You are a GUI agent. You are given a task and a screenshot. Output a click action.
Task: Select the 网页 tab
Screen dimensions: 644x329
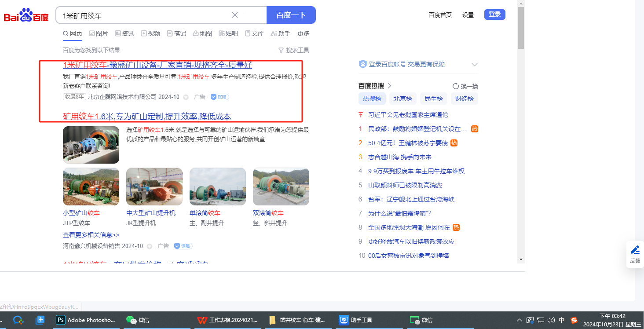(73, 33)
